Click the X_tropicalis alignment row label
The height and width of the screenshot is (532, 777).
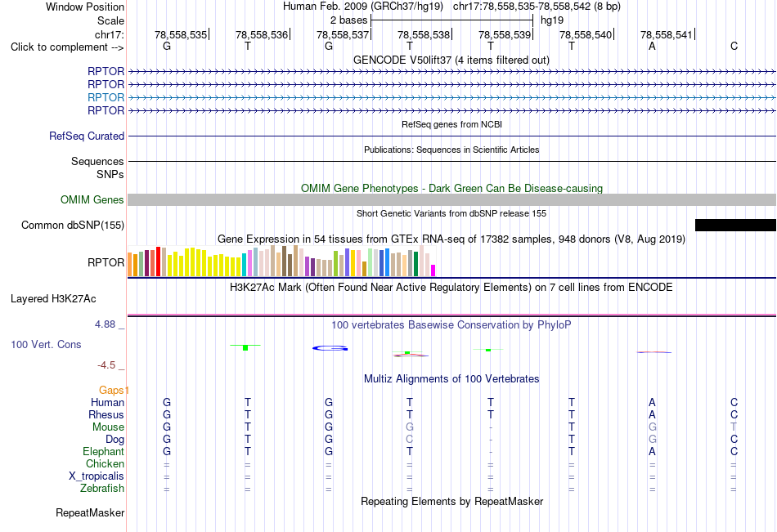[97, 476]
